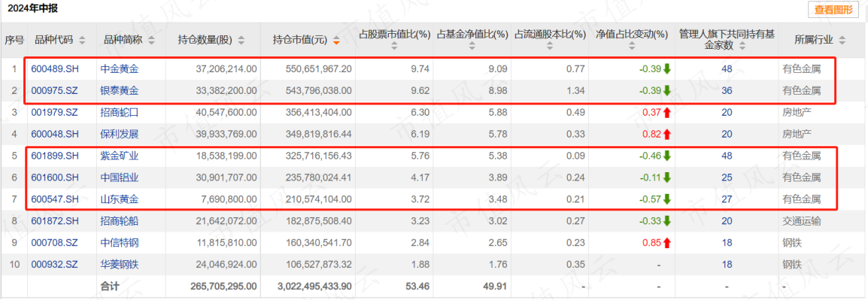
Task: Open 银泰黄金 stock name link
Action: coord(120,91)
